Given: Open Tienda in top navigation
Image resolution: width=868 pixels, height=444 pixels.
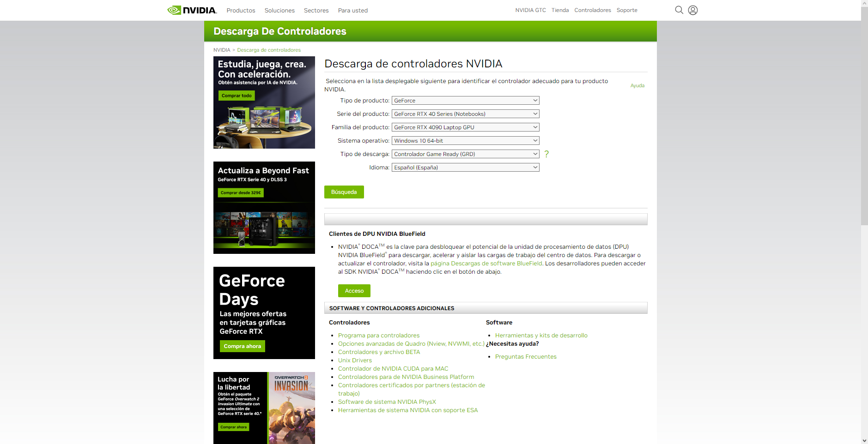Looking at the screenshot, I should coord(560,10).
